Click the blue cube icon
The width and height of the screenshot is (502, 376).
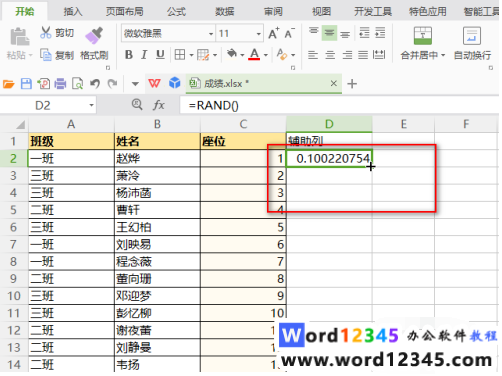tap(175, 83)
